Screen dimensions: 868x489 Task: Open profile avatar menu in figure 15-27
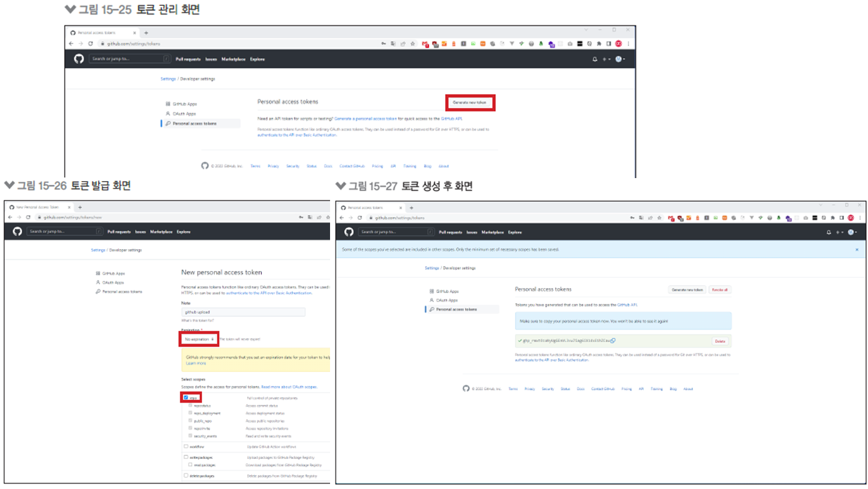tap(852, 232)
